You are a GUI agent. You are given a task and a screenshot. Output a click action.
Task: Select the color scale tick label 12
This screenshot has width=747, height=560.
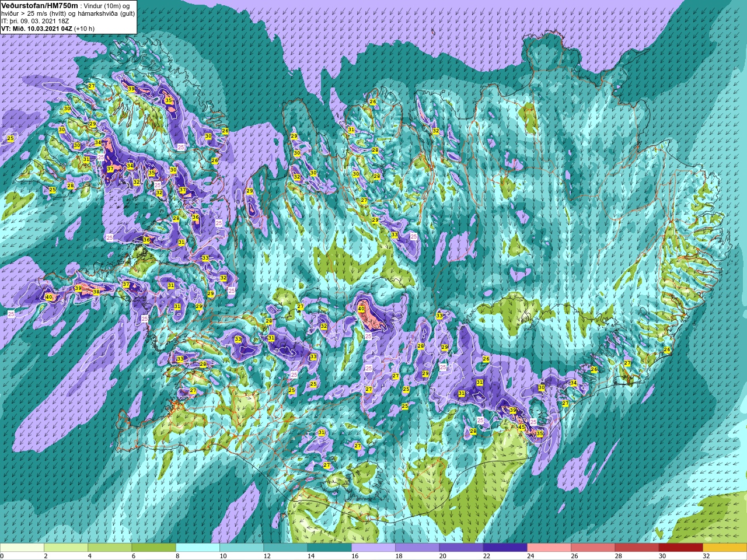pos(267,556)
